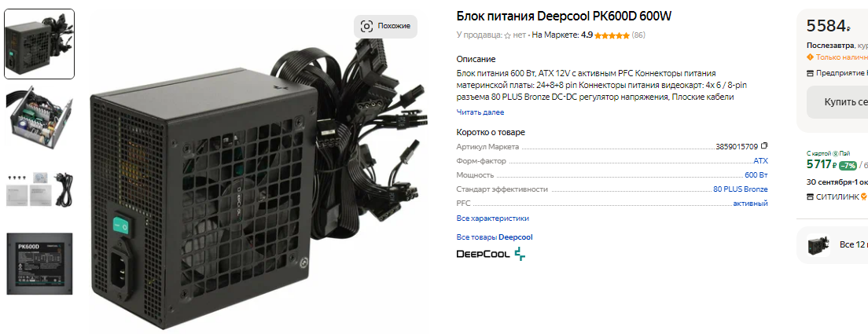Viewport: 868px width, 334px height.
Task: Open the Все 12 offers panel
Action: 832,244
